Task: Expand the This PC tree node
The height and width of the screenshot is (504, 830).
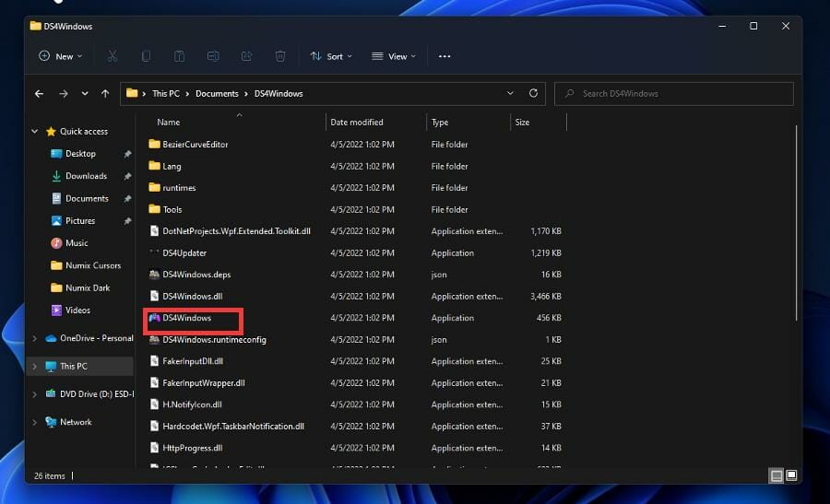Action: (35, 367)
